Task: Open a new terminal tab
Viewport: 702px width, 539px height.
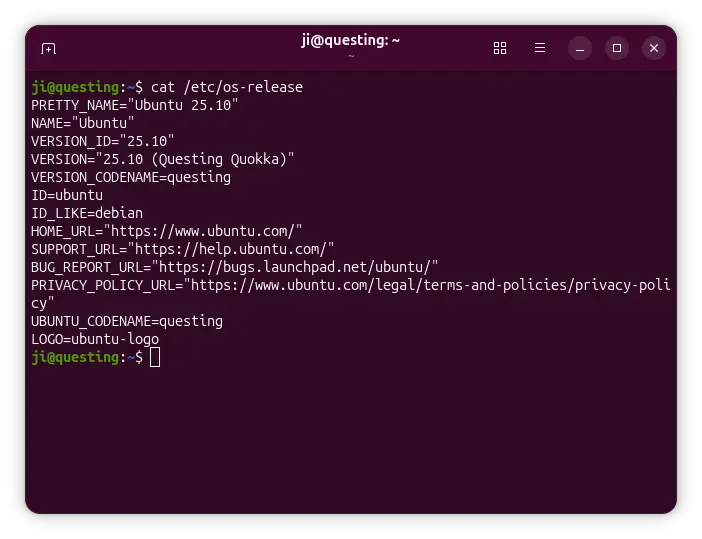Action: point(48,48)
